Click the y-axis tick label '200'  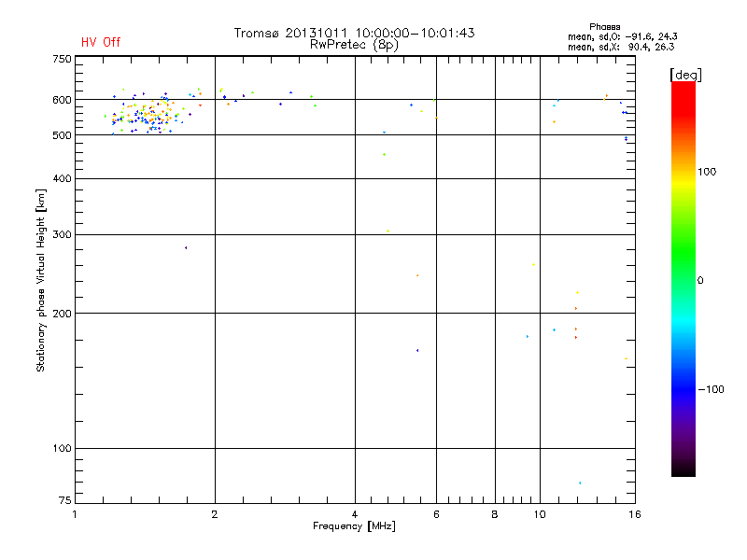coord(62,314)
